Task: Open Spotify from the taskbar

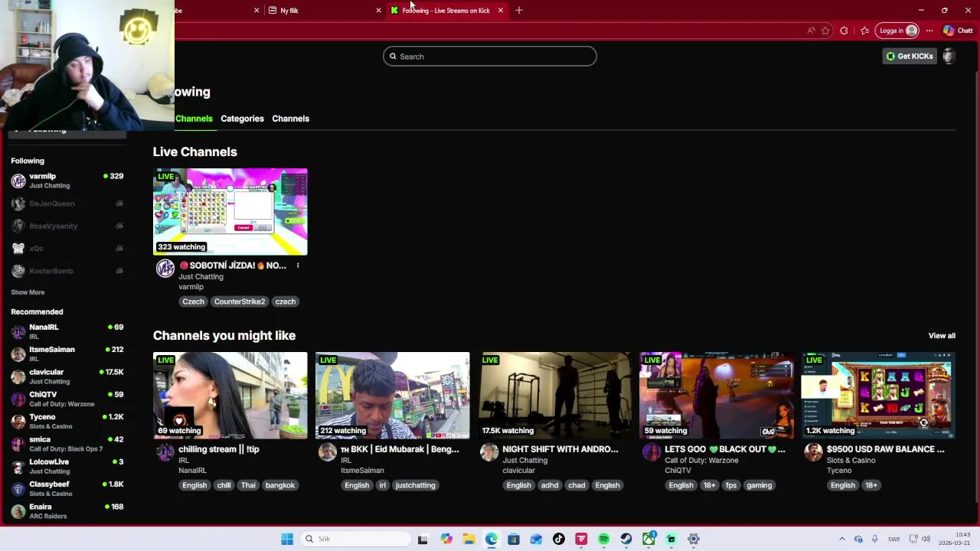Action: click(x=604, y=539)
